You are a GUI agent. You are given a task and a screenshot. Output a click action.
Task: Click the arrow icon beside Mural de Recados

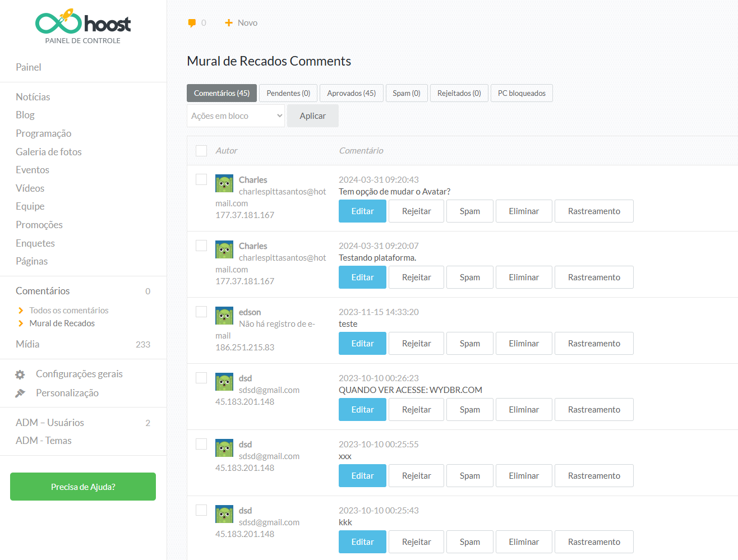click(x=21, y=323)
